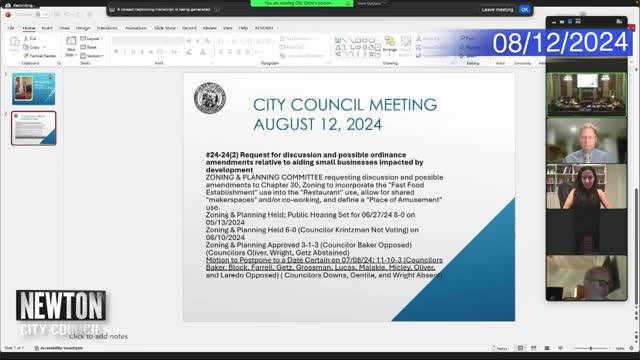
Task: Justify the paragraph text
Action: click(x=248, y=52)
